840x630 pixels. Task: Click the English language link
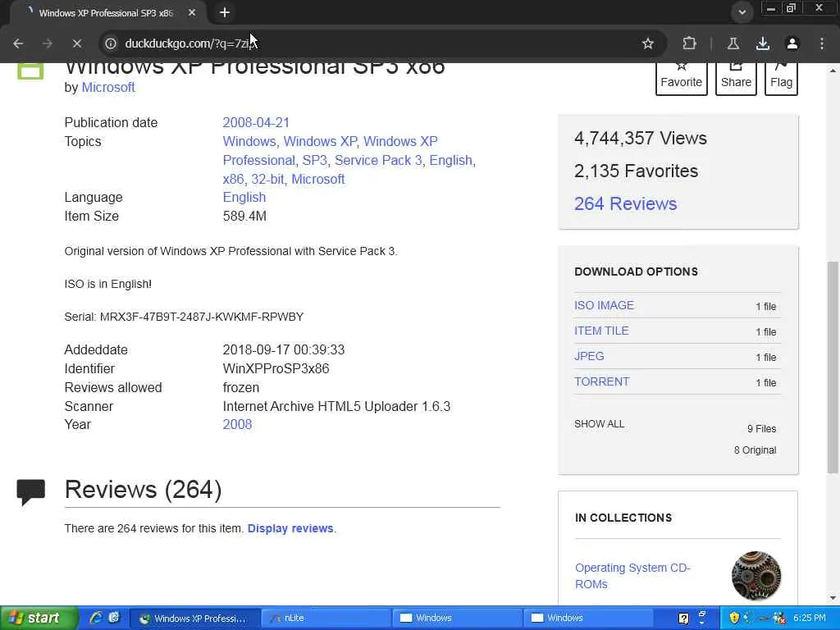tap(244, 197)
